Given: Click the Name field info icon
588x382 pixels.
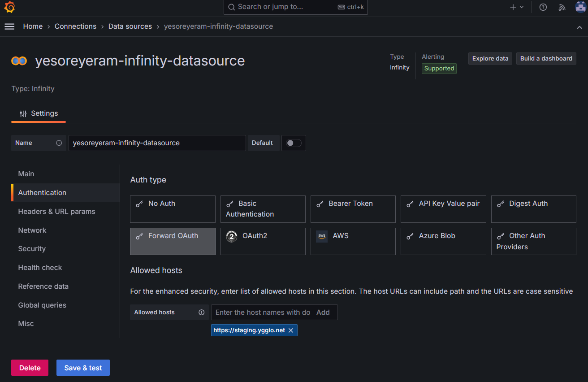Looking at the screenshot, I should tap(59, 143).
